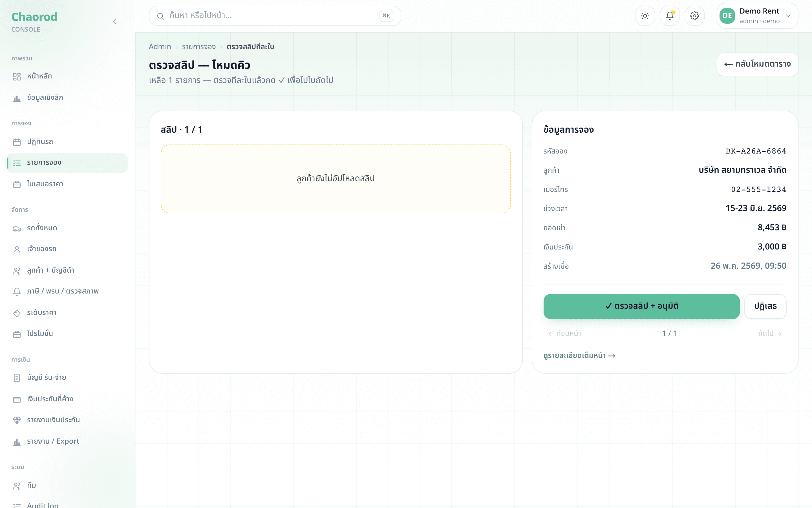Click the empty slip upload placeholder
This screenshot has width=812, height=508.
tap(336, 179)
